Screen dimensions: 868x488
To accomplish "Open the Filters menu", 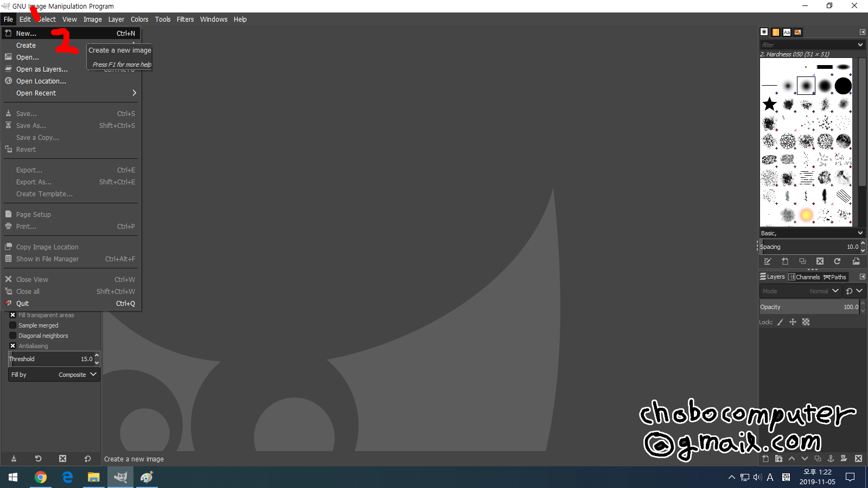I will (185, 19).
